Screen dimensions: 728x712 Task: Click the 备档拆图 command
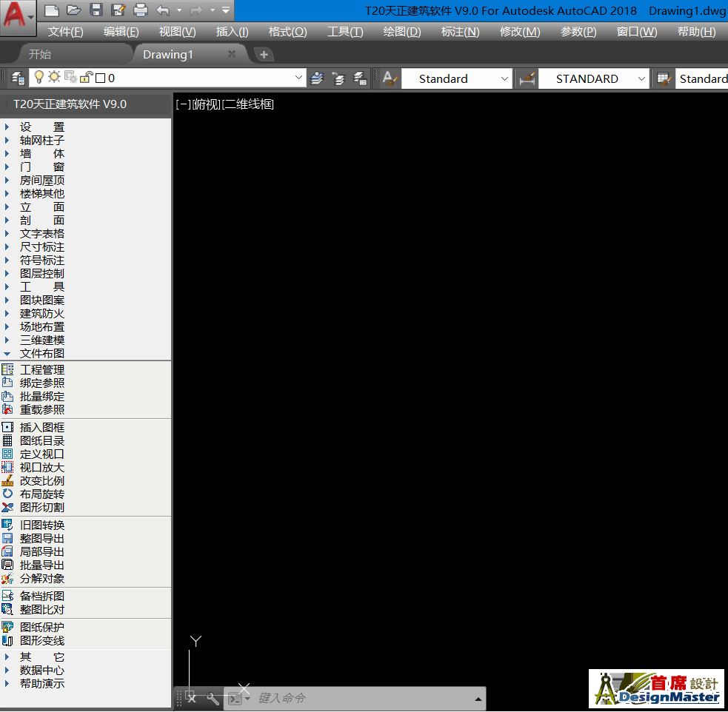(x=41, y=596)
